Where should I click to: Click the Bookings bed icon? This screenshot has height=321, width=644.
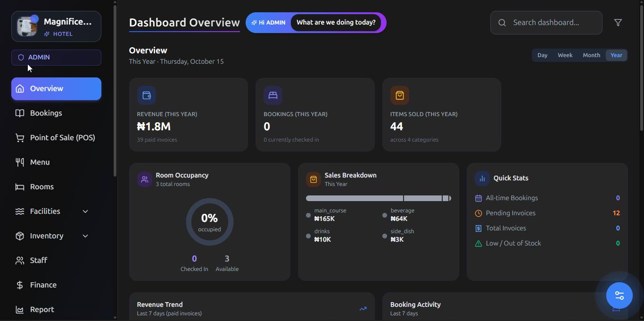coord(273,95)
